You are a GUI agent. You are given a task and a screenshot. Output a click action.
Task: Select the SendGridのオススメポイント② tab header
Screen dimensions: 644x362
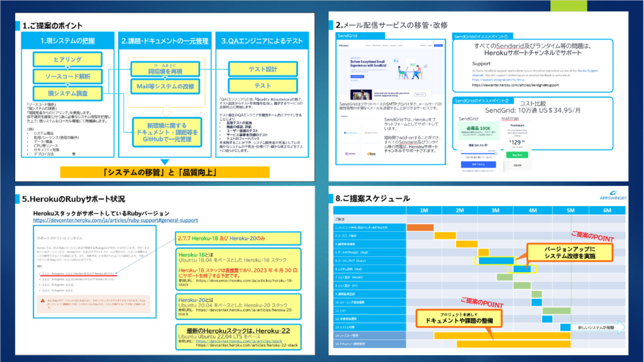pyautogui.click(x=483, y=100)
